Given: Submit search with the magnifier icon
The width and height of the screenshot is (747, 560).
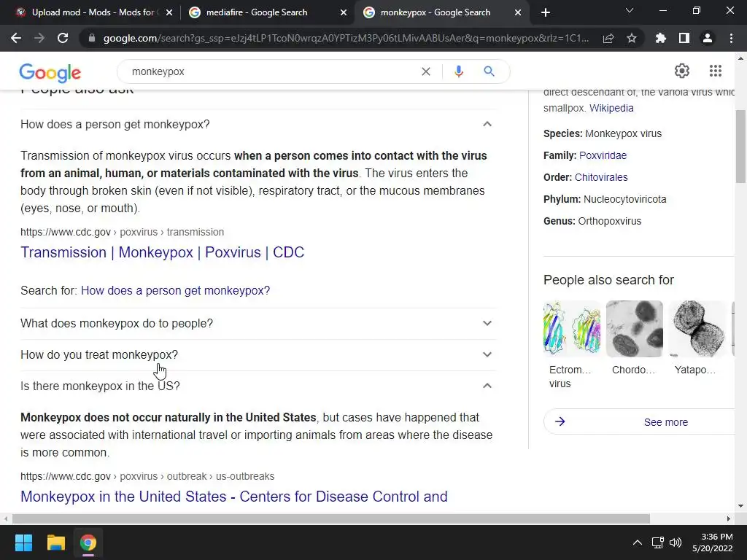Looking at the screenshot, I should tap(489, 71).
